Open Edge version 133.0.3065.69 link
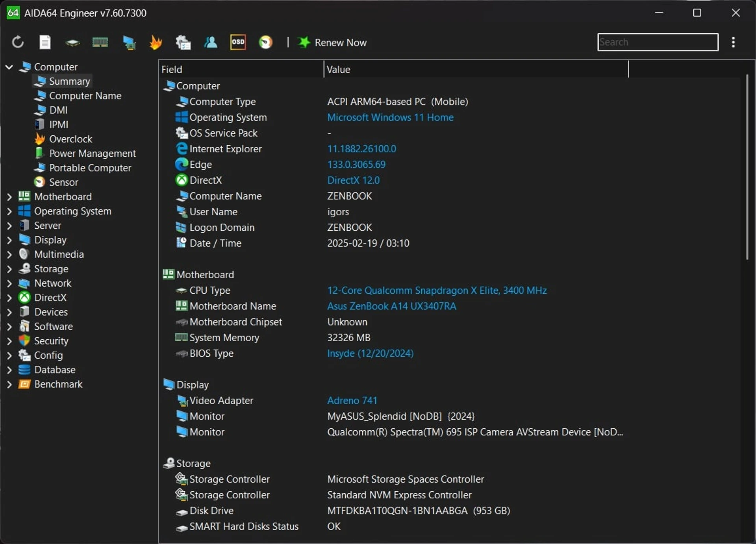The image size is (756, 544). [x=356, y=165]
